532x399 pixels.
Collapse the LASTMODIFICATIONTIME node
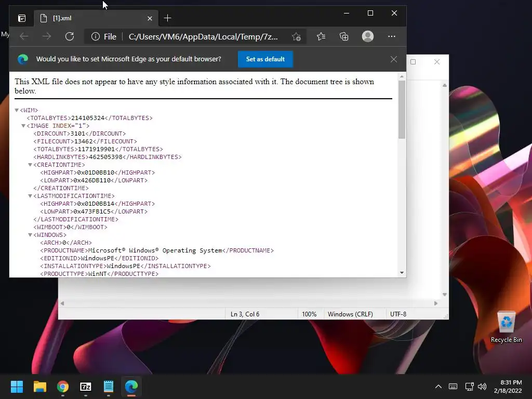click(x=30, y=196)
